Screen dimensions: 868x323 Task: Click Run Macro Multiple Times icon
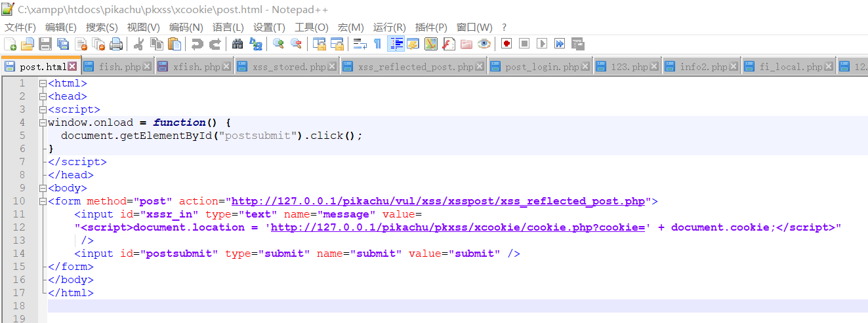[x=559, y=44]
